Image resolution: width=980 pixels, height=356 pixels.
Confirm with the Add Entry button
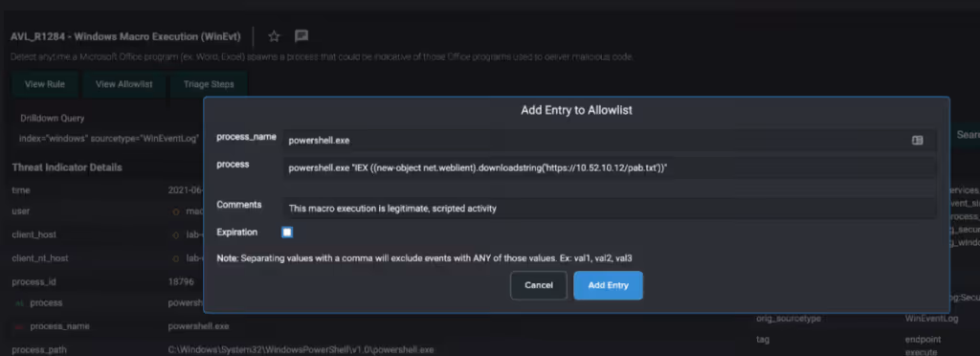tap(608, 285)
